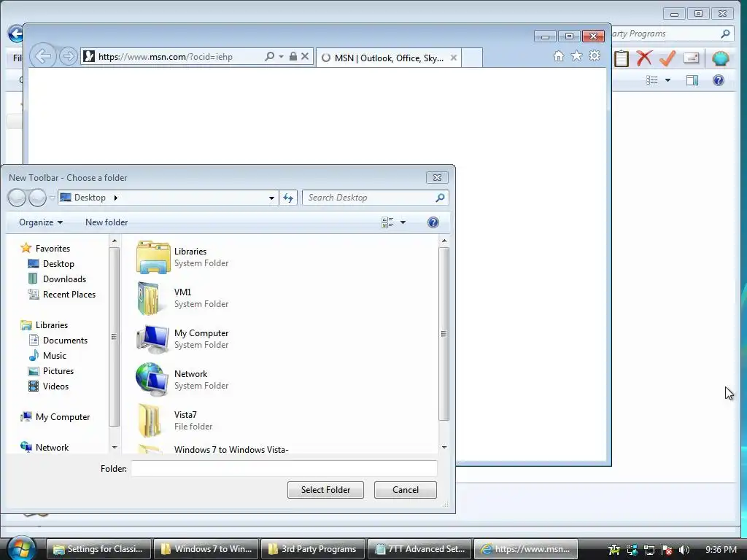Image resolution: width=747 pixels, height=560 pixels.
Task: Open IE Home page icon
Action: [x=559, y=56]
